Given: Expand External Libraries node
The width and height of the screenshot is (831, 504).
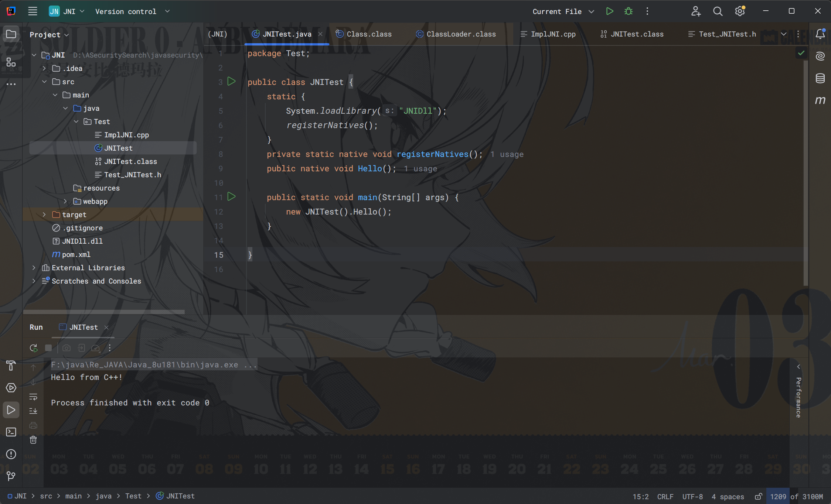Looking at the screenshot, I should point(34,268).
